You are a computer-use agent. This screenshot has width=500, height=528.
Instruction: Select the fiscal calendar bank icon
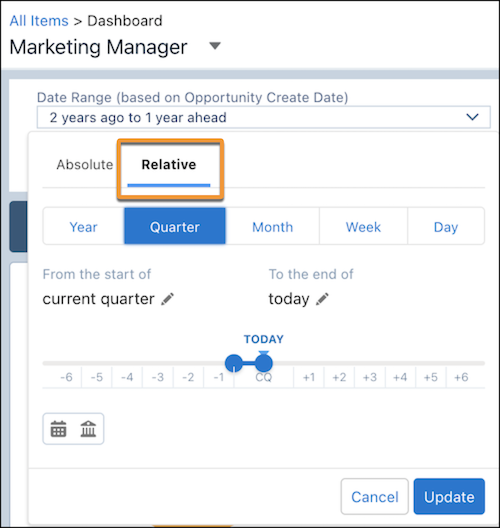coord(88,429)
